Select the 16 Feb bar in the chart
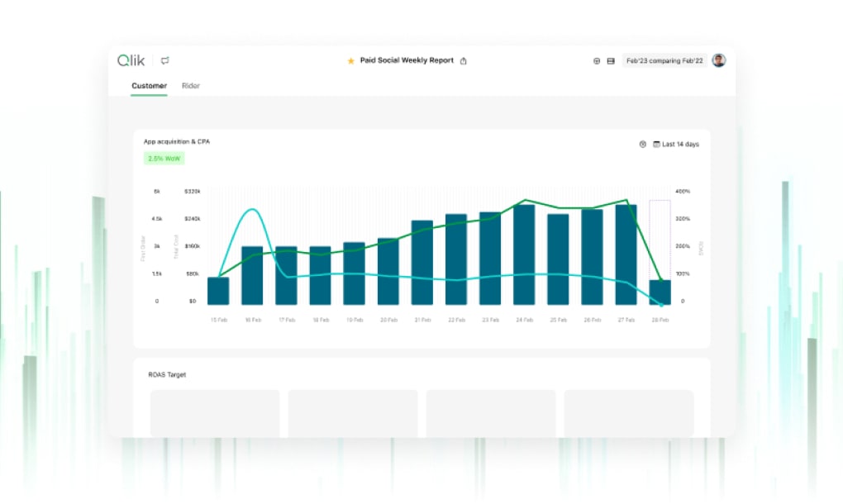 point(252,276)
